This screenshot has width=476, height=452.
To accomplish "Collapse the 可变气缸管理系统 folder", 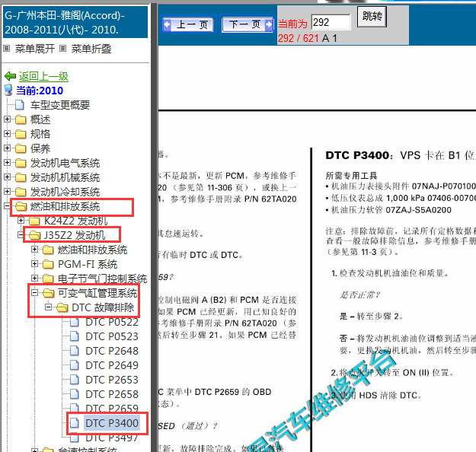I will coord(34,293).
